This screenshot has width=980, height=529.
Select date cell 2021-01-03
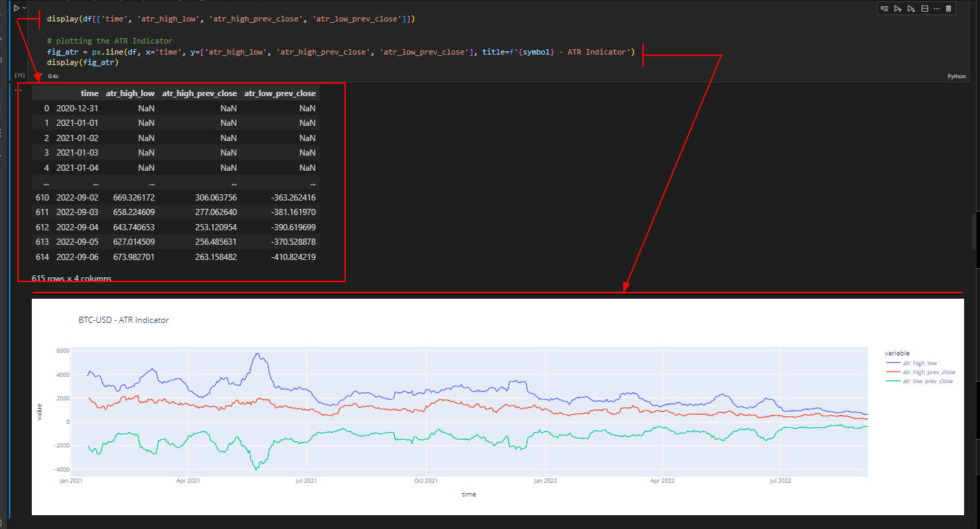click(x=77, y=153)
